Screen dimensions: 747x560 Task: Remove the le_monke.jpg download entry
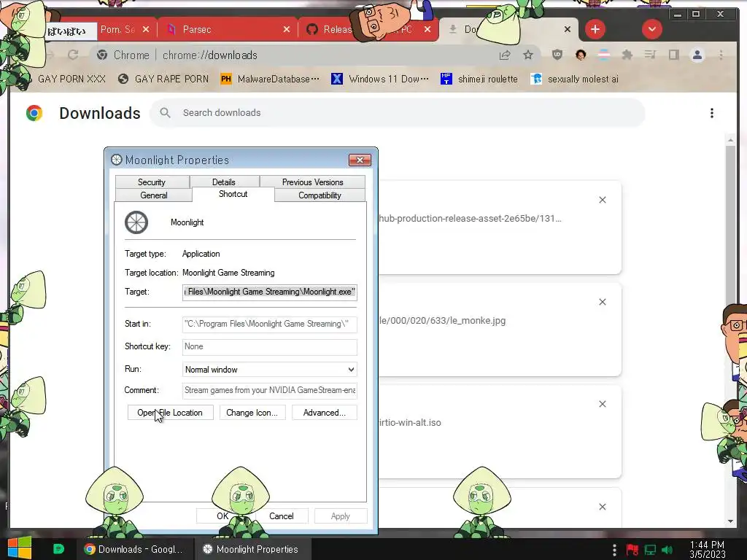(x=602, y=302)
